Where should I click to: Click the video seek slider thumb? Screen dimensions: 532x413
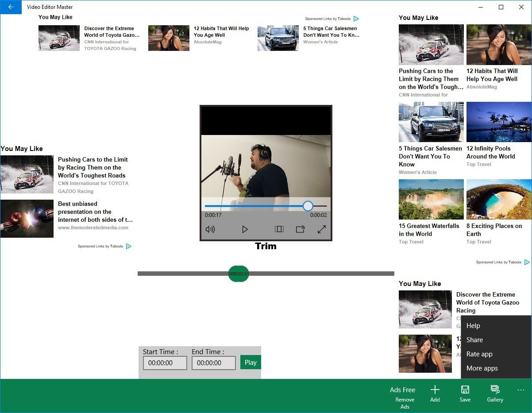(308, 206)
